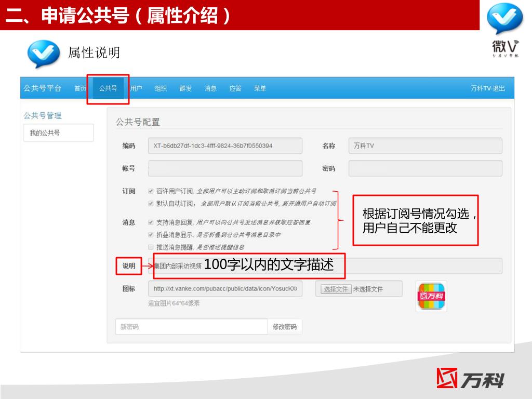Click the empty 帐号 field

(x=225, y=168)
